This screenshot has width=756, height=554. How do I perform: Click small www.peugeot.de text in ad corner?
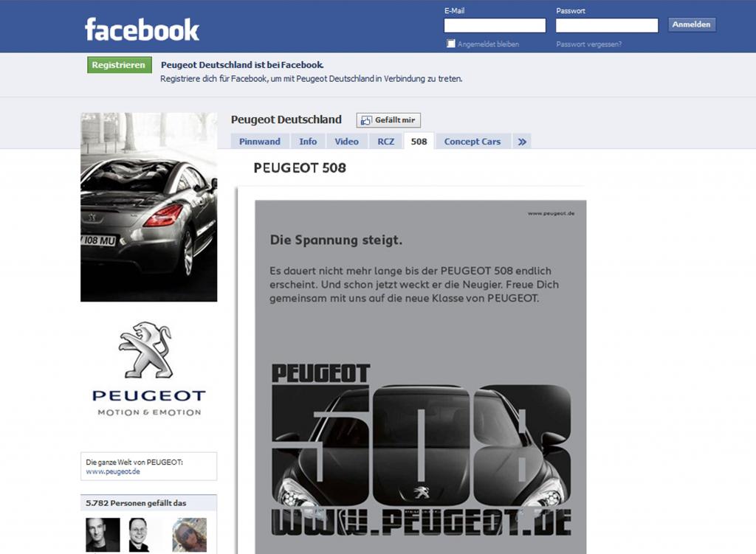551,213
